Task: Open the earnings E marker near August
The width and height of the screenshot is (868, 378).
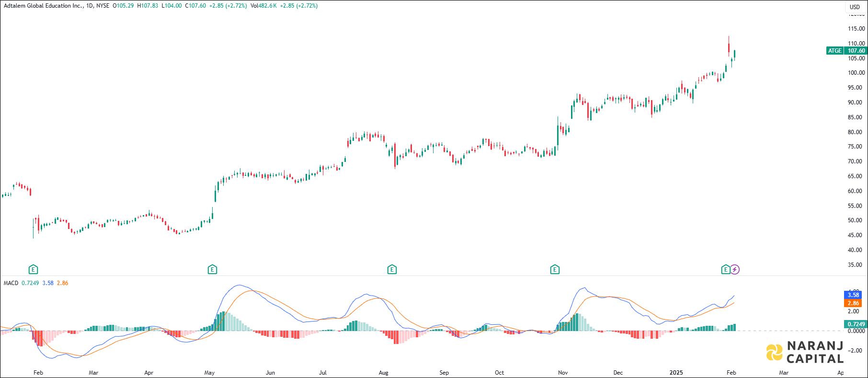Action: click(392, 270)
